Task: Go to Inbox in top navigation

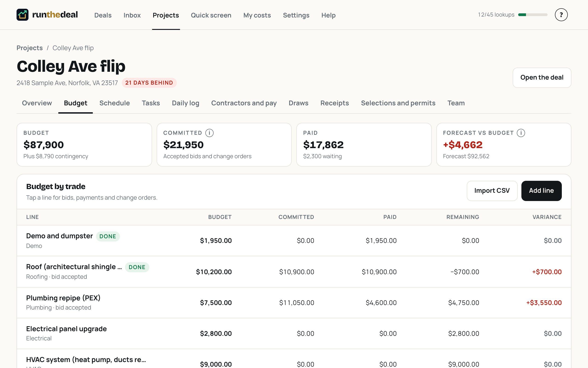Action: 132,15
